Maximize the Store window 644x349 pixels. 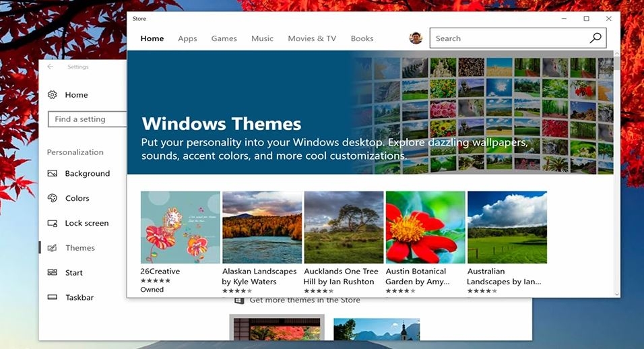click(x=587, y=18)
